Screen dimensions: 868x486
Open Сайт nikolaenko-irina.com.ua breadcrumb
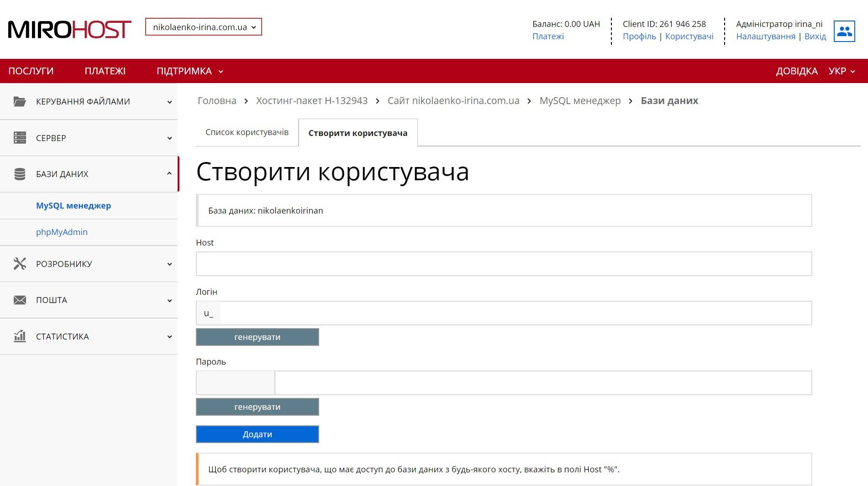(x=453, y=101)
